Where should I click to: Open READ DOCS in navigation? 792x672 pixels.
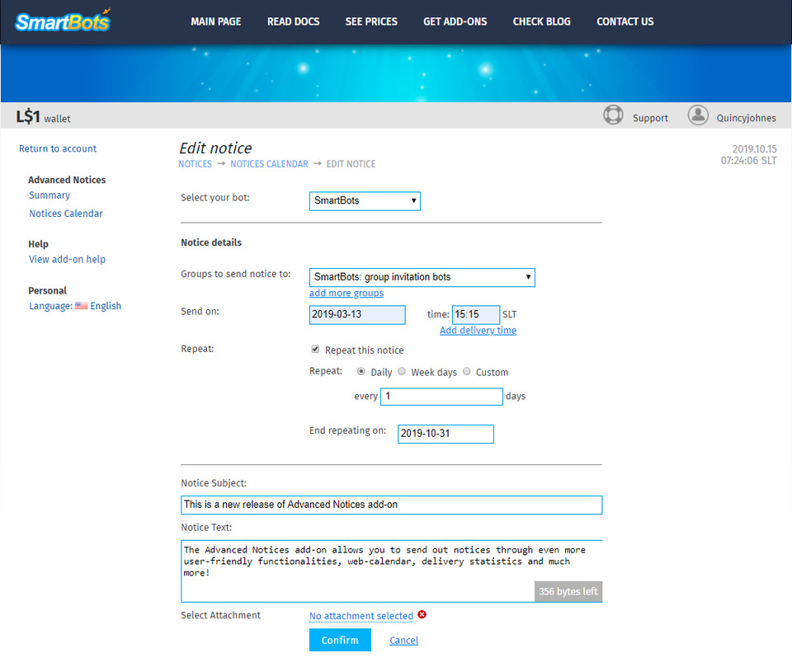pyautogui.click(x=293, y=21)
